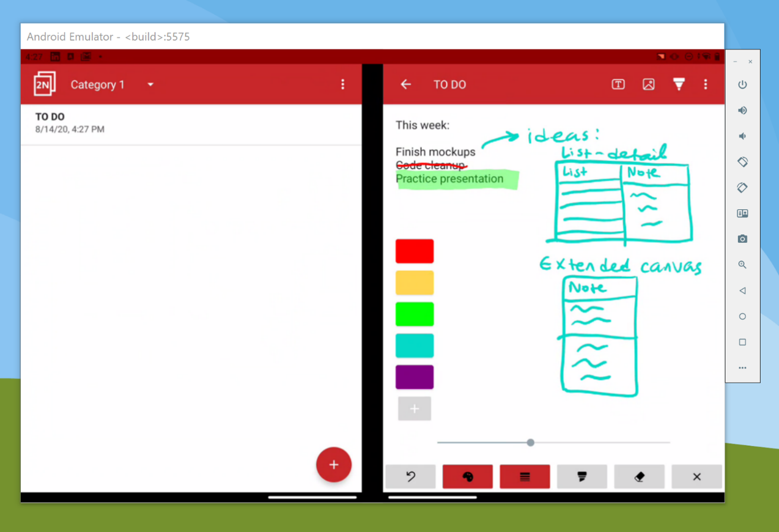Tap the red add-note floating button
Viewport: 779px width, 532px height.
click(334, 465)
